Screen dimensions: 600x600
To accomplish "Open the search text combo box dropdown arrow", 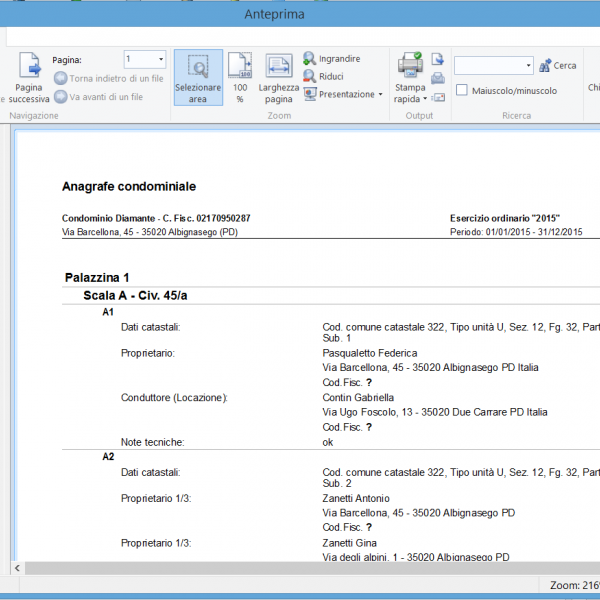I will (528, 66).
